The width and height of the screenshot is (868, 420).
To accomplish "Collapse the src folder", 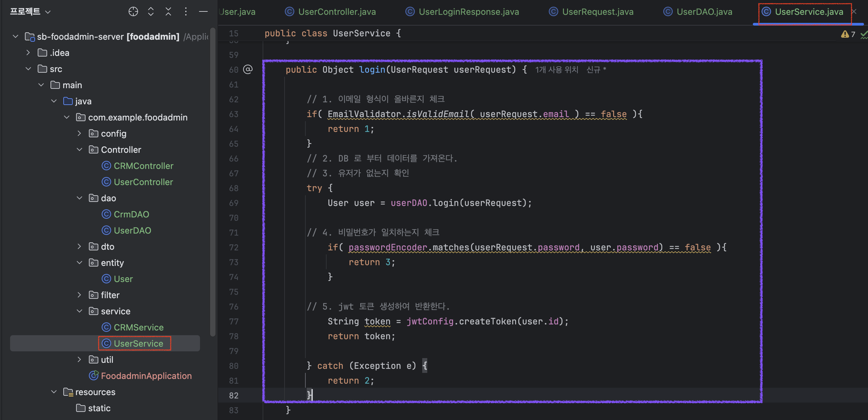I will point(28,69).
